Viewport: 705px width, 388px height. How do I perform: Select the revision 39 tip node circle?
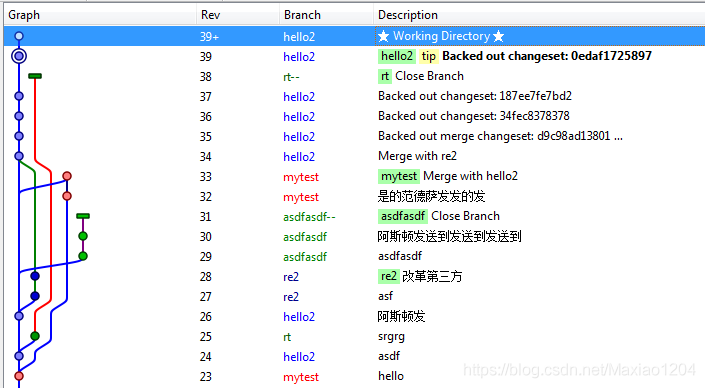(18, 56)
